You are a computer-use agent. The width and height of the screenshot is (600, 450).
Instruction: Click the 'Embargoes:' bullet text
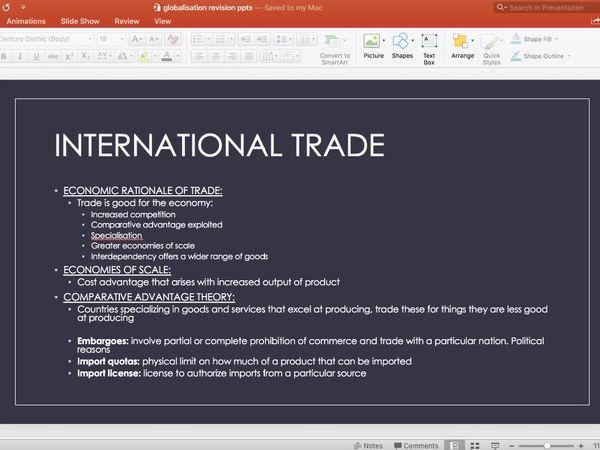tap(103, 341)
